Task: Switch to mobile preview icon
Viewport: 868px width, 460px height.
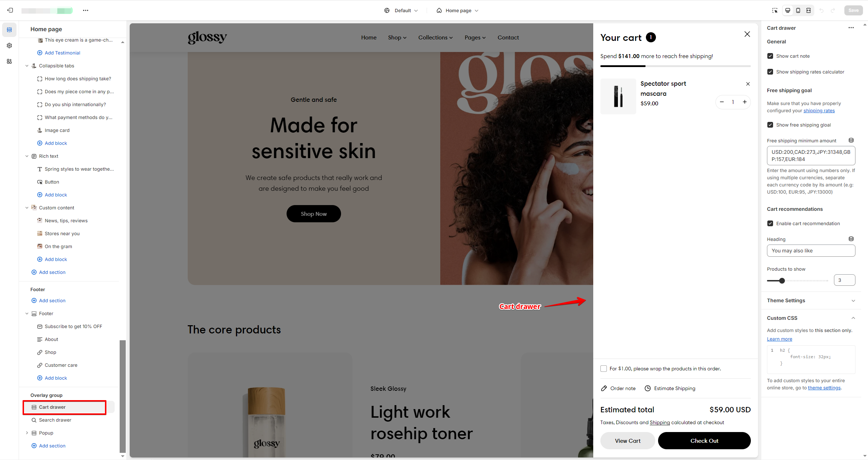Action: point(798,10)
